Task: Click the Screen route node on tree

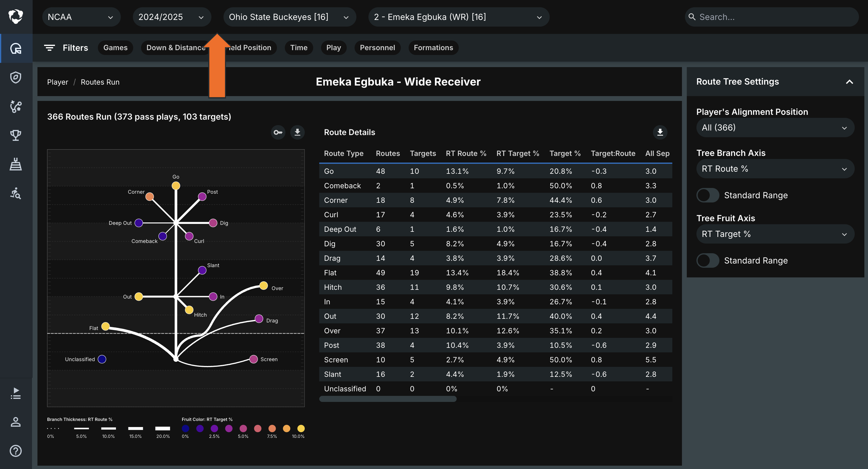Action: (253, 359)
